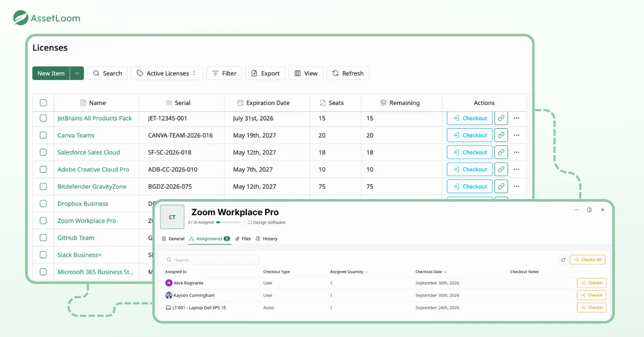Viewport: 644px width, 337px height.
Task: Checkout the Adobe Creative Cloud Pro license
Action: coord(470,170)
